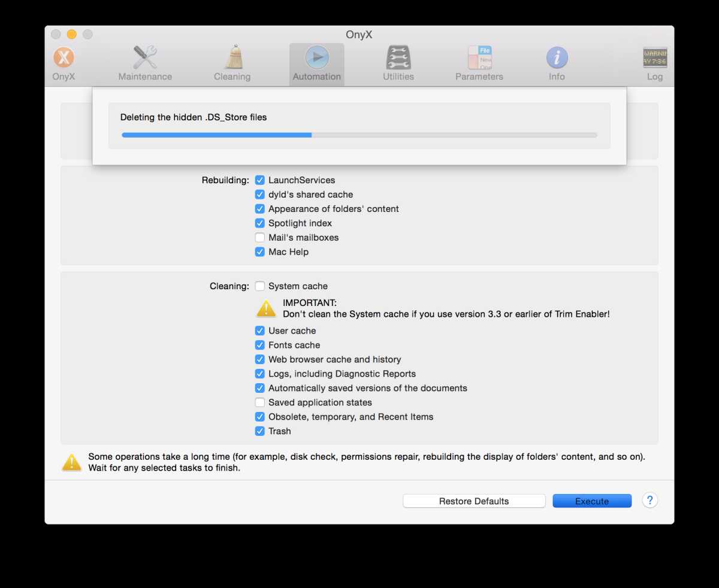Disable Trash cleaning
The height and width of the screenshot is (588, 719).
click(x=259, y=431)
